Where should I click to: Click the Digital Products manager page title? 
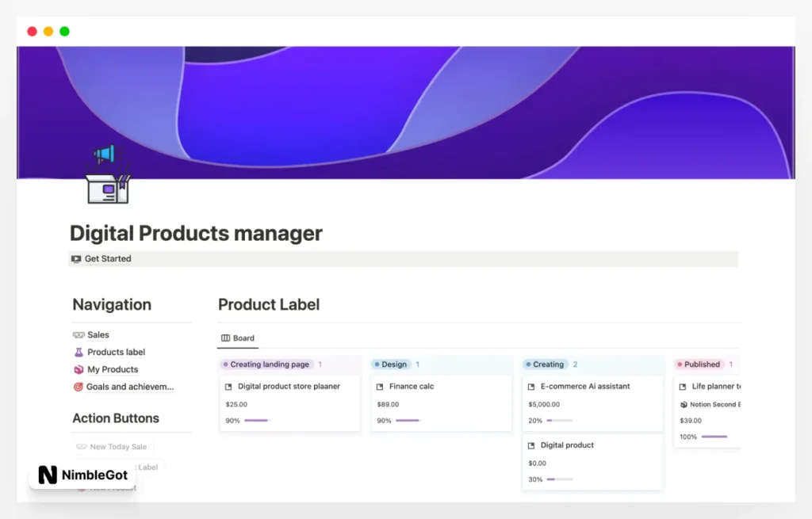click(197, 234)
